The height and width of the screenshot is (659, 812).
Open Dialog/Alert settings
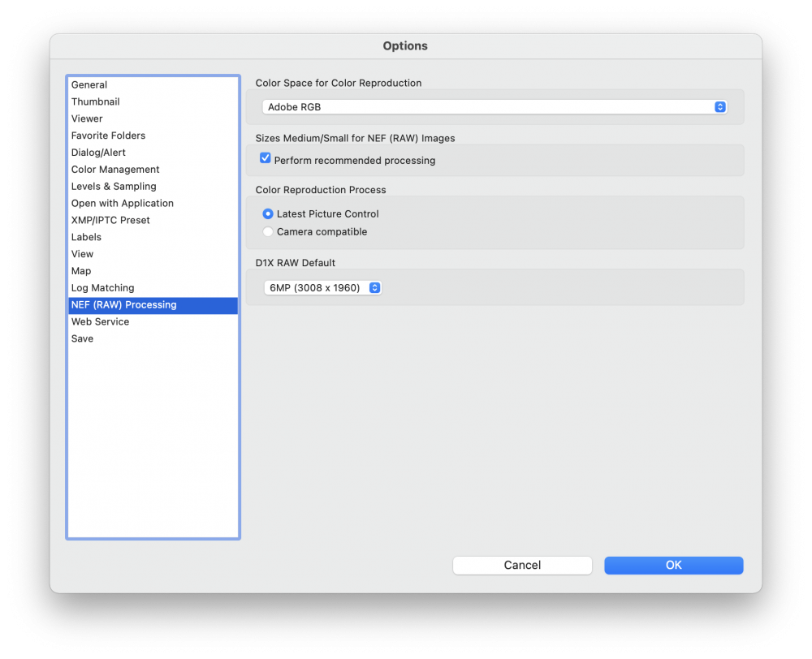tap(153, 153)
